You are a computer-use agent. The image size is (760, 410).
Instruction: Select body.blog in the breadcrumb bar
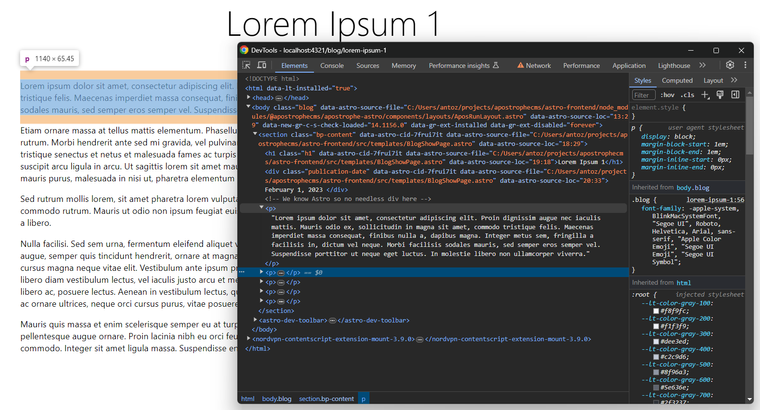coord(277,399)
